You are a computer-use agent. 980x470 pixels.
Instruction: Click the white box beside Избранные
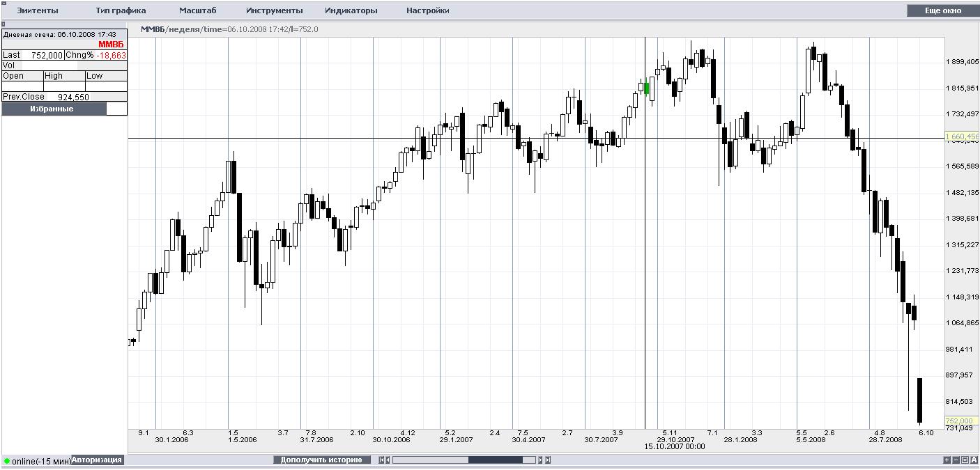coord(117,109)
